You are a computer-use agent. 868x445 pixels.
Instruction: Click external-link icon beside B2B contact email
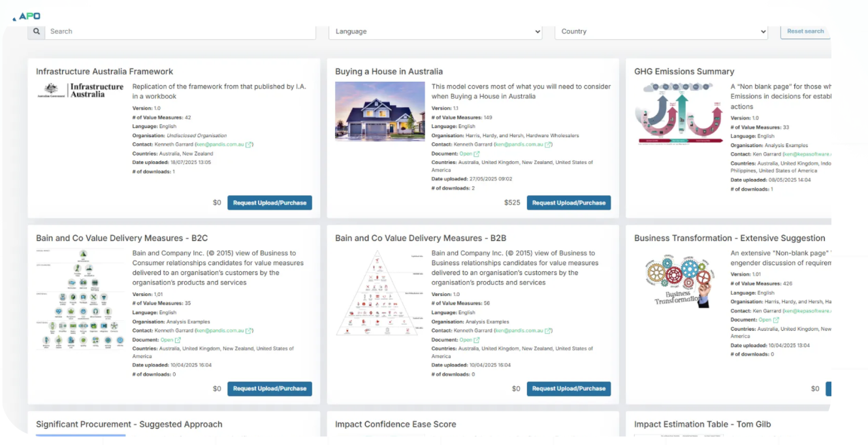coord(548,331)
